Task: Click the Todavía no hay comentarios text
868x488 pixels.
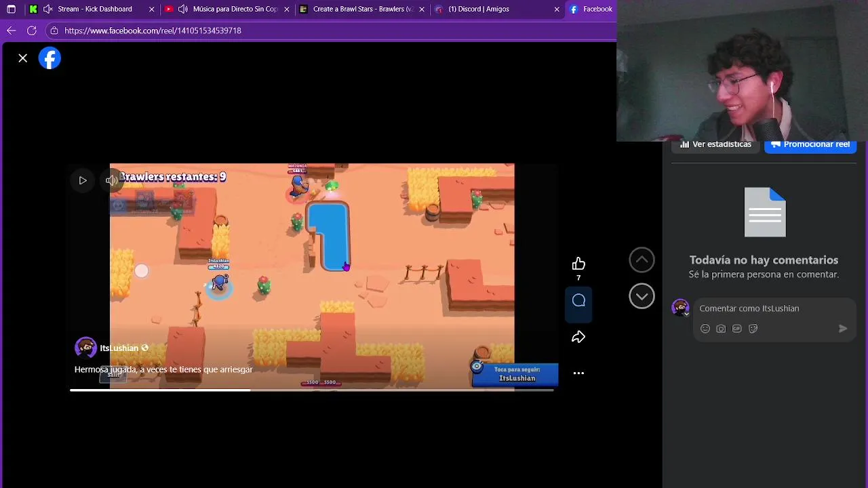Action: 764,260
